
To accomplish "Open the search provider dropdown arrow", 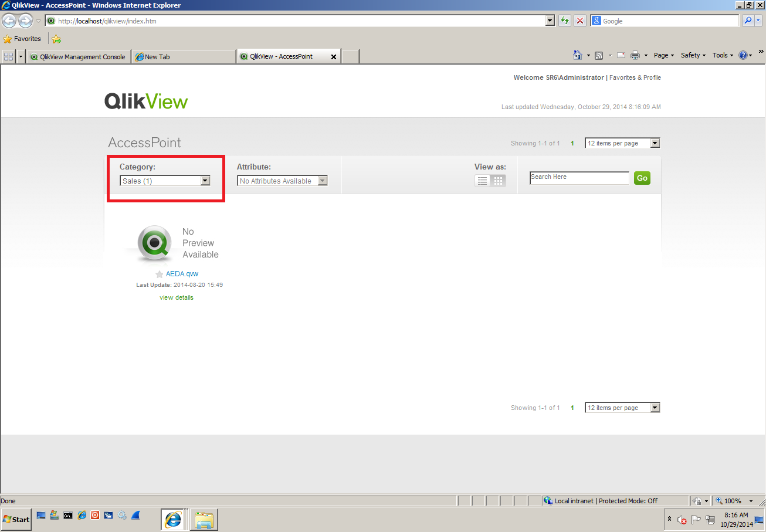I will pyautogui.click(x=758, y=21).
